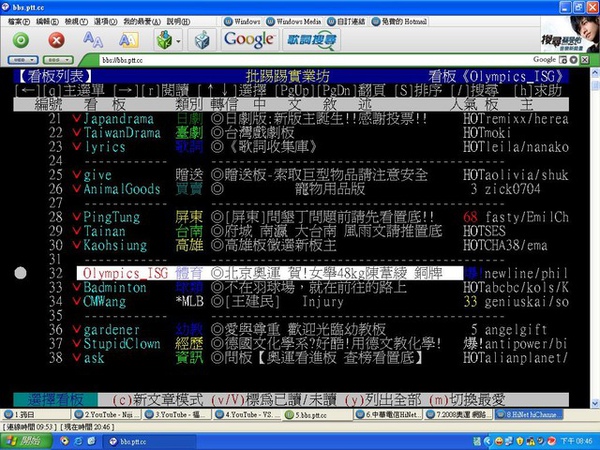Select the Japandrama board row
The image size is (600, 450).
coord(291,119)
